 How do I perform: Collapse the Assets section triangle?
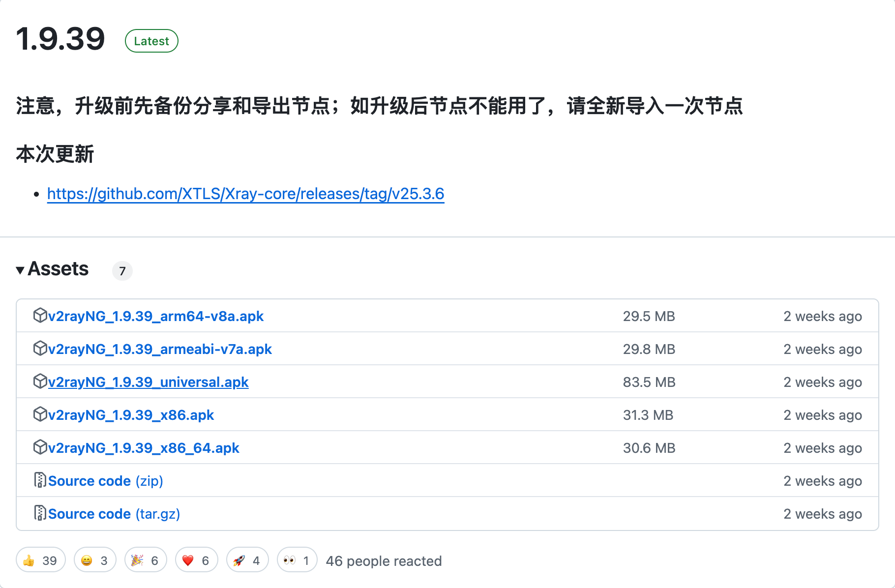point(20,270)
